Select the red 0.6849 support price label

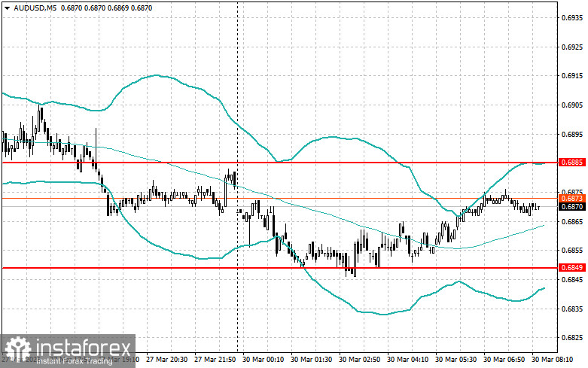[x=572, y=268]
